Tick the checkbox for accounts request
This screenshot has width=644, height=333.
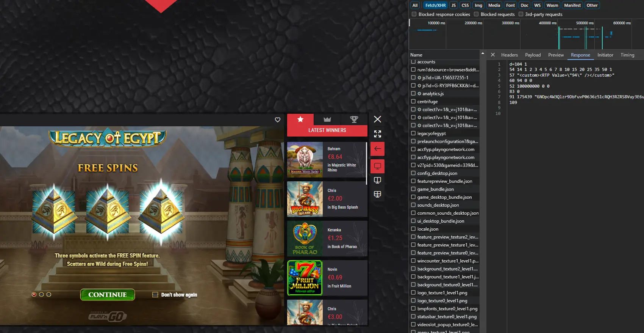point(413,62)
